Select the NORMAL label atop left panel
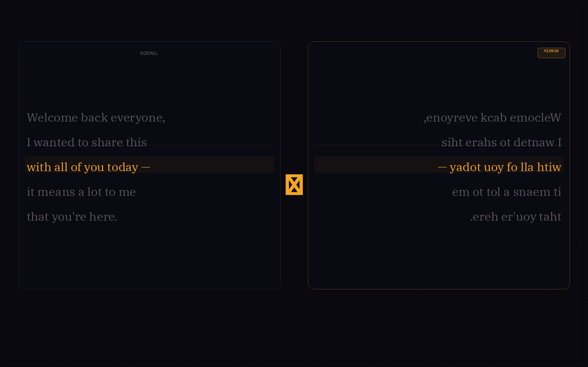The height and width of the screenshot is (367, 588). pos(149,54)
